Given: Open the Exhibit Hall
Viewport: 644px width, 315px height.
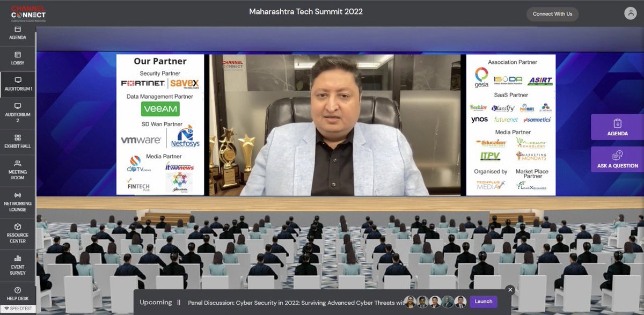Looking at the screenshot, I should point(18,142).
